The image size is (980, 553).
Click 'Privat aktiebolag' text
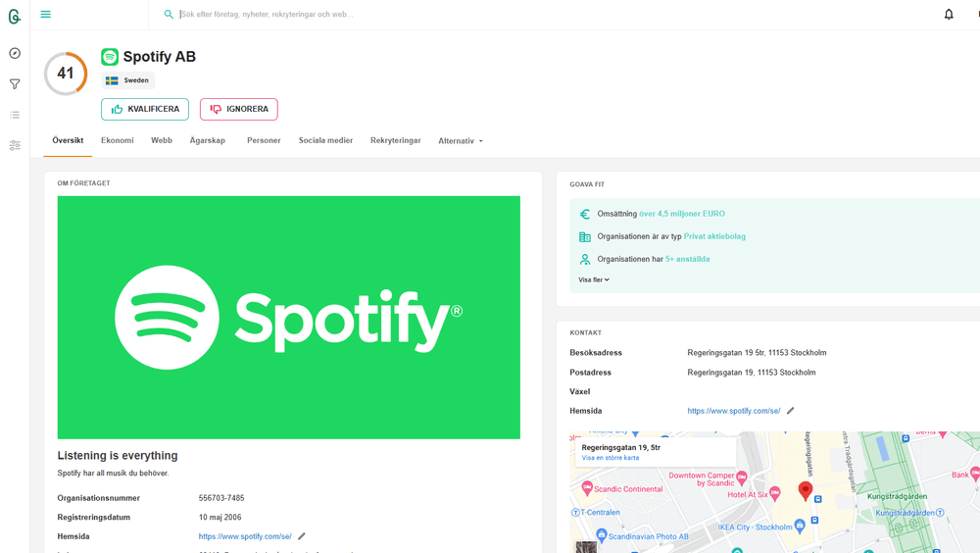(714, 236)
